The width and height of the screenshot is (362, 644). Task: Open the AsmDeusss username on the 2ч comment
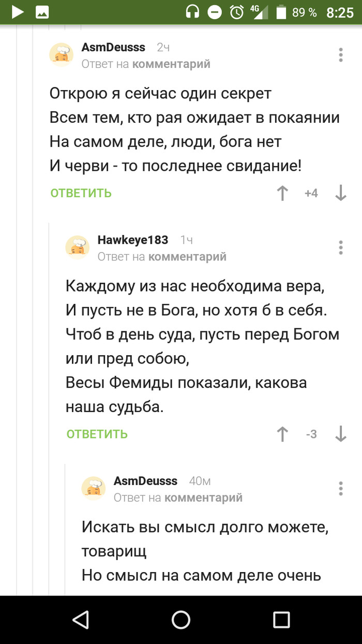[113, 48]
